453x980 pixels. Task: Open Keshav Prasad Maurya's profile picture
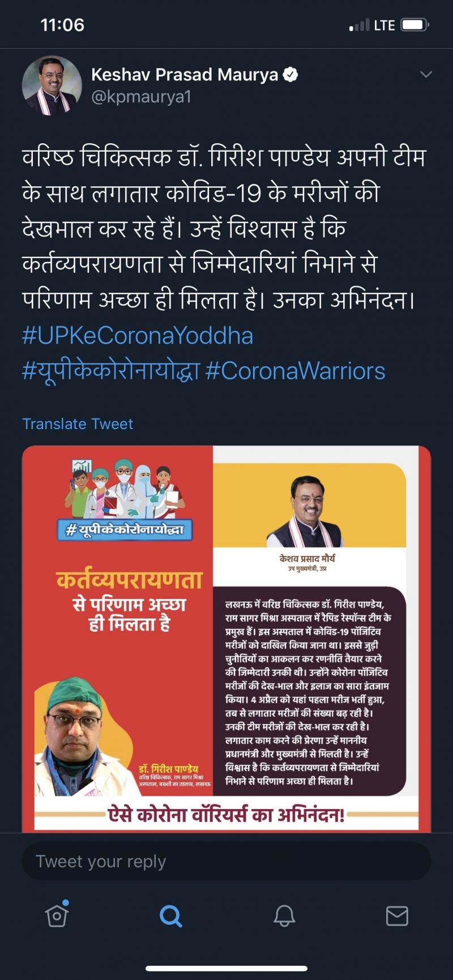[52, 85]
